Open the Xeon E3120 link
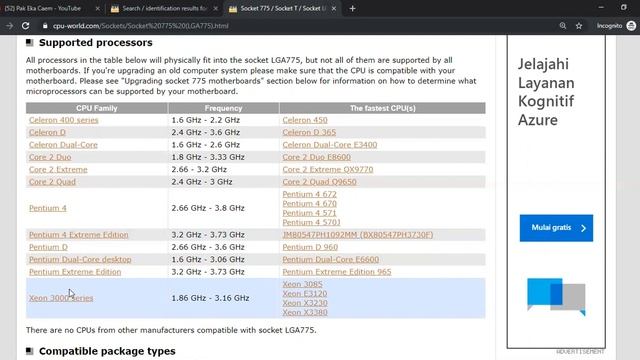 [305, 293]
